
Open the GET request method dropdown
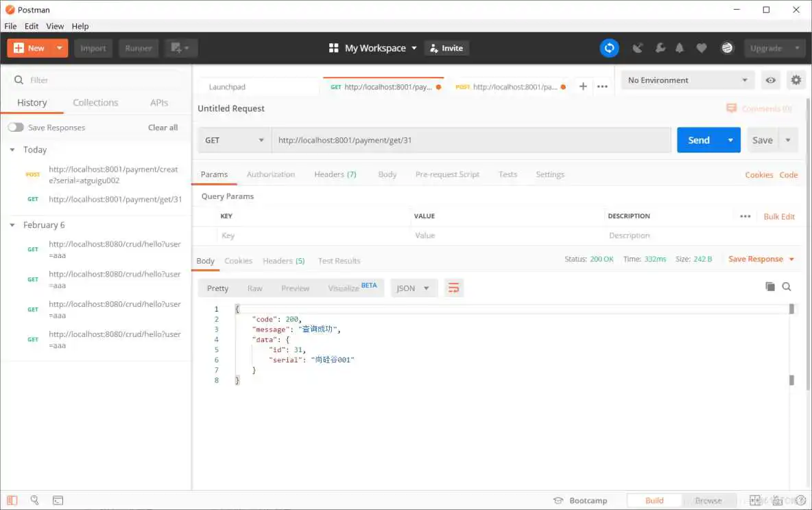(x=233, y=139)
